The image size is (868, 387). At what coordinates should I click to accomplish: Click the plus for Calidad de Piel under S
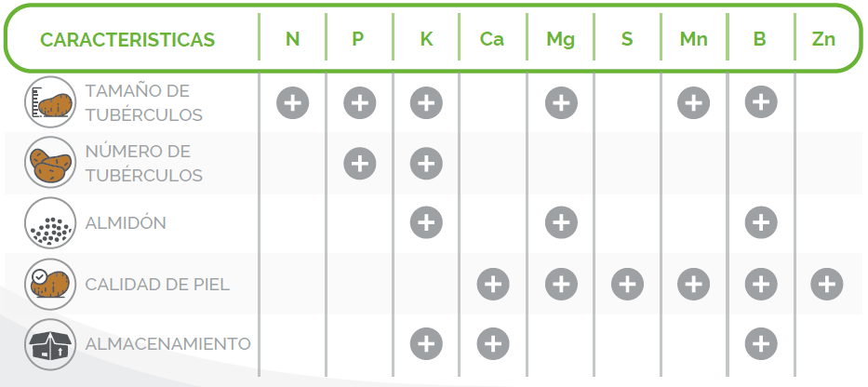coord(627,284)
